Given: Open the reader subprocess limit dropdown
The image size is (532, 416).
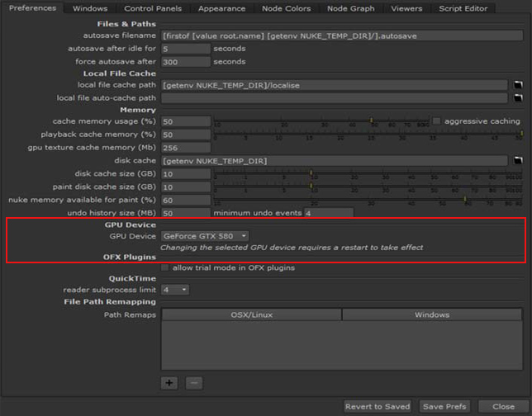Looking at the screenshot, I should [x=175, y=290].
